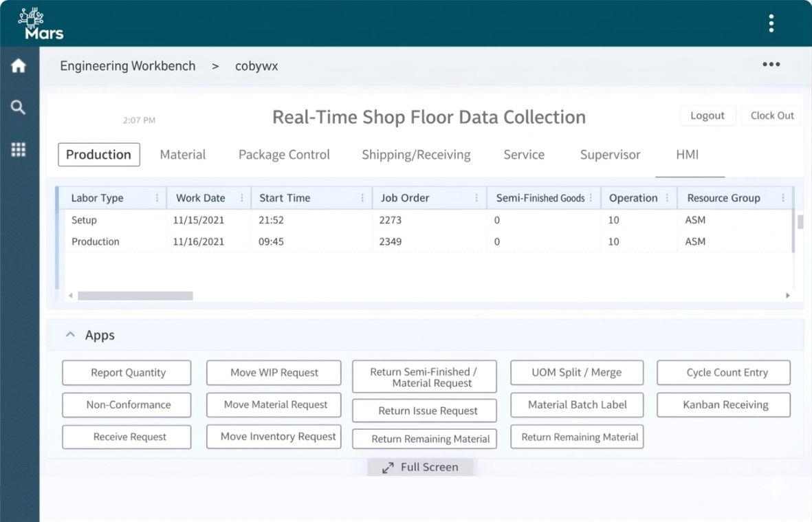The image size is (812, 522).
Task: Click the Logout button
Action: 707,116
